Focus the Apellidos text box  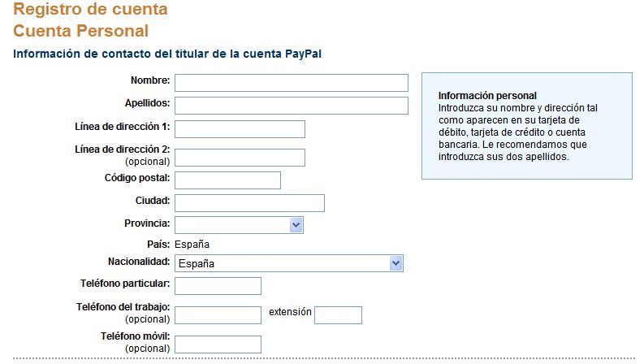coord(292,106)
